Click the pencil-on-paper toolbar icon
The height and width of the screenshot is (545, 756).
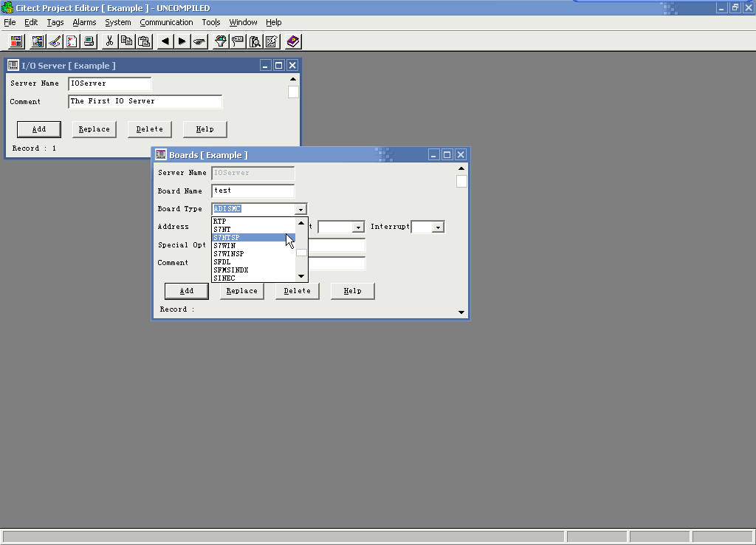[x=55, y=41]
